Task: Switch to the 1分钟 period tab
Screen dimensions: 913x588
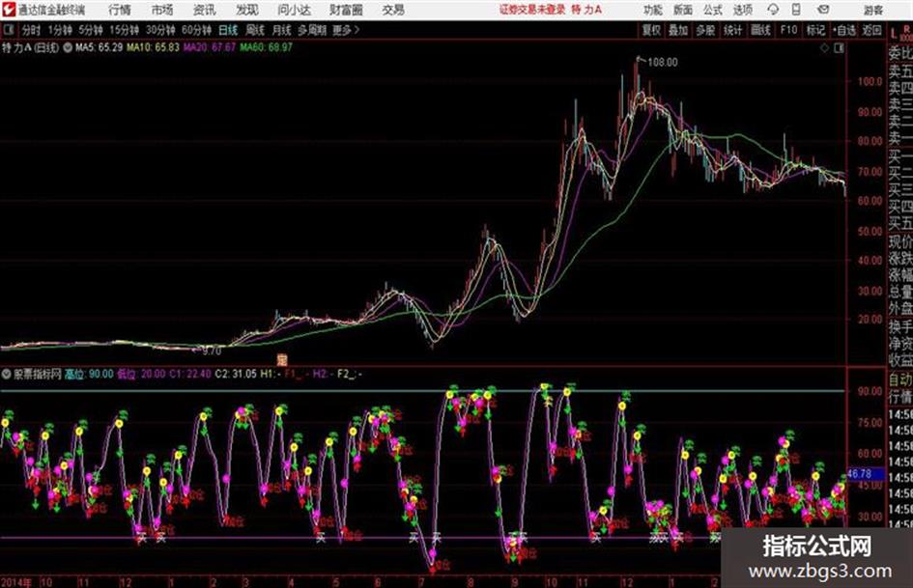Action: click(60, 30)
